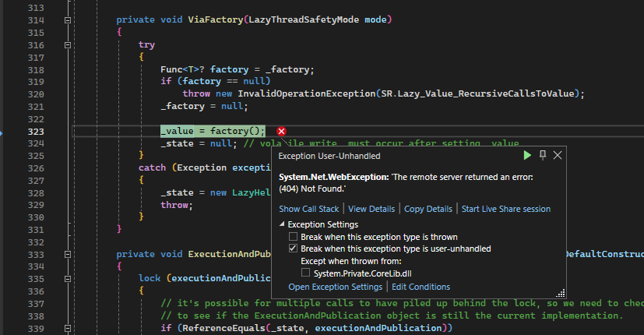Open View Details link
Screen dimensions: 644x335
[371, 209]
